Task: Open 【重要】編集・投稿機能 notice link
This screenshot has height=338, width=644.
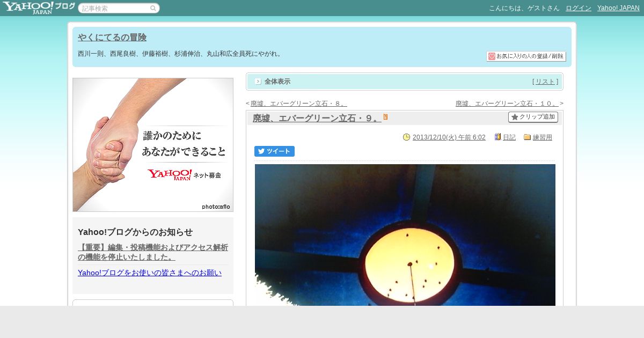Action: (x=153, y=252)
